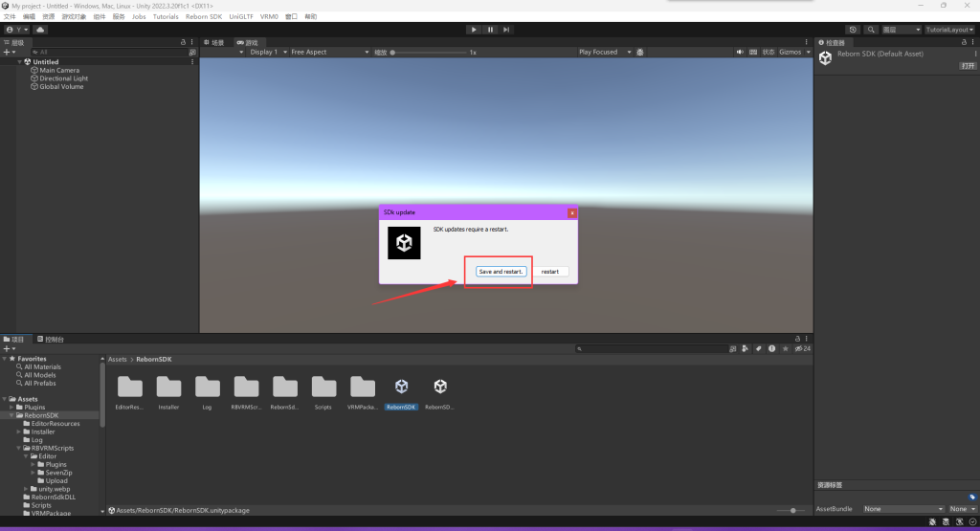Expand the Plugins folder under Assets
Screen dimensions: 980x531
[x=19, y=407]
